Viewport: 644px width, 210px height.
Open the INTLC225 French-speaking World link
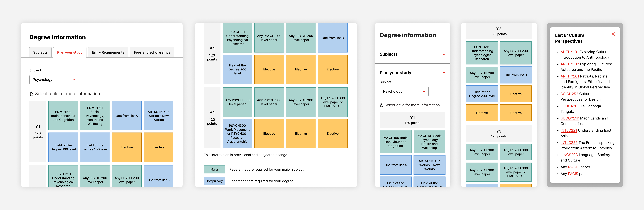pyautogui.click(x=569, y=143)
